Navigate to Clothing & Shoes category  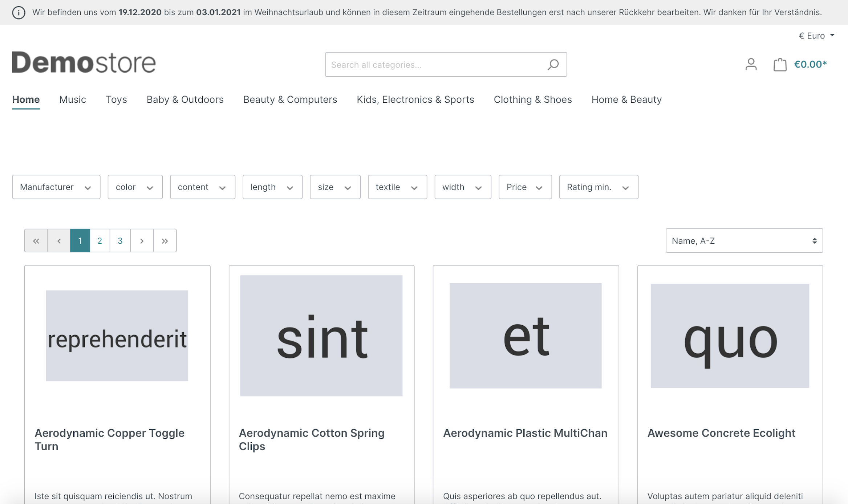[x=532, y=99]
